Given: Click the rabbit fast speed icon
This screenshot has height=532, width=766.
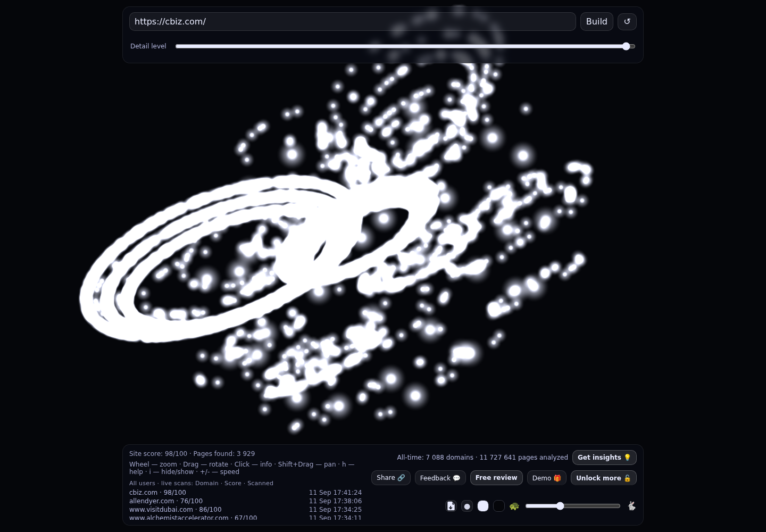Looking at the screenshot, I should pos(631,506).
